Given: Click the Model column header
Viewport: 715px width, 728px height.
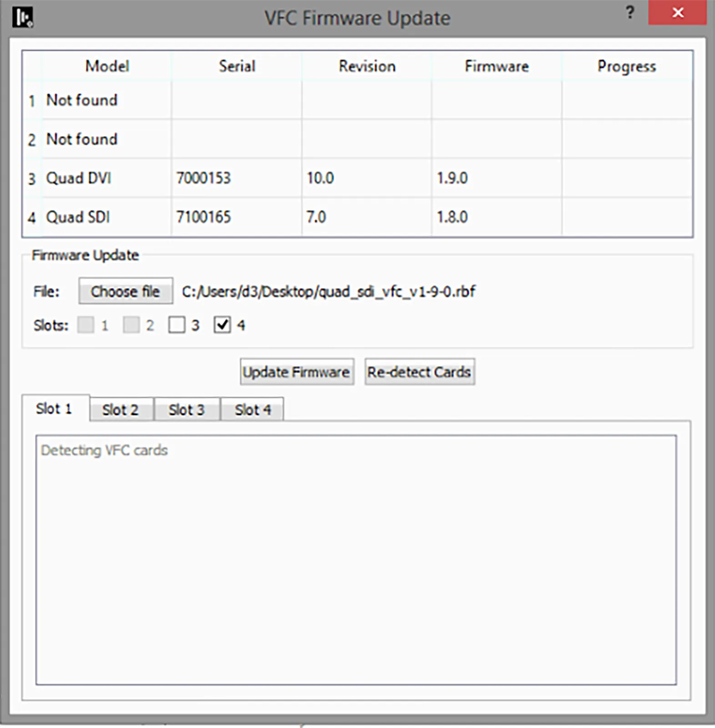Looking at the screenshot, I should (107, 66).
